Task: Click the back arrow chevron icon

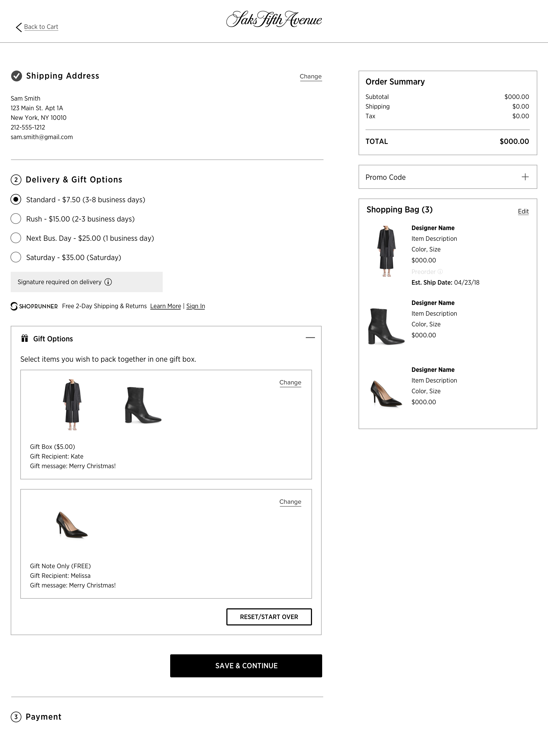Action: 19,27
